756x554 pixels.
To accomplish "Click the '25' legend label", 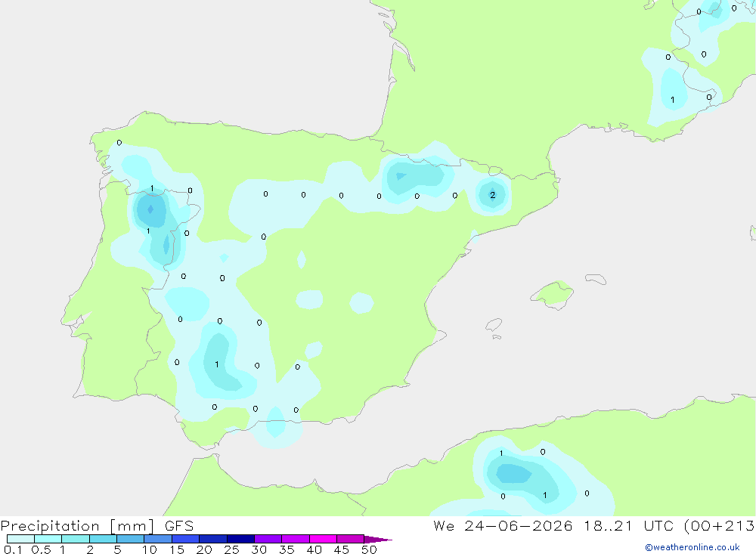I will [231, 549].
